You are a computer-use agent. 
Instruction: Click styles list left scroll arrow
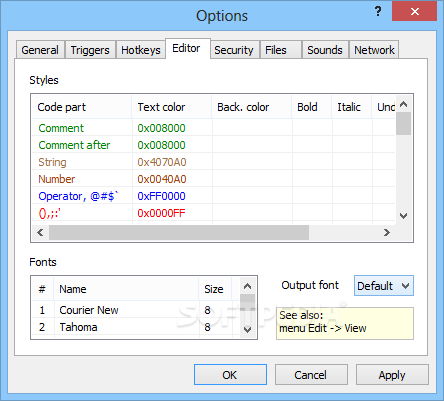pyautogui.click(x=40, y=232)
